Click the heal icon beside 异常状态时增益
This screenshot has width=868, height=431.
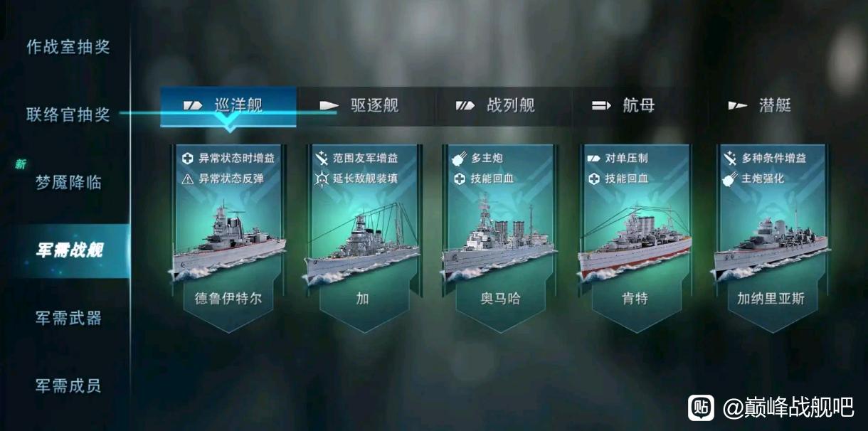pyautogui.click(x=188, y=158)
